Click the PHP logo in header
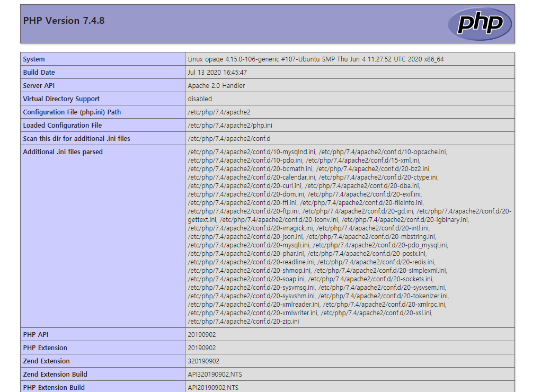The image size is (559, 392). (480, 24)
